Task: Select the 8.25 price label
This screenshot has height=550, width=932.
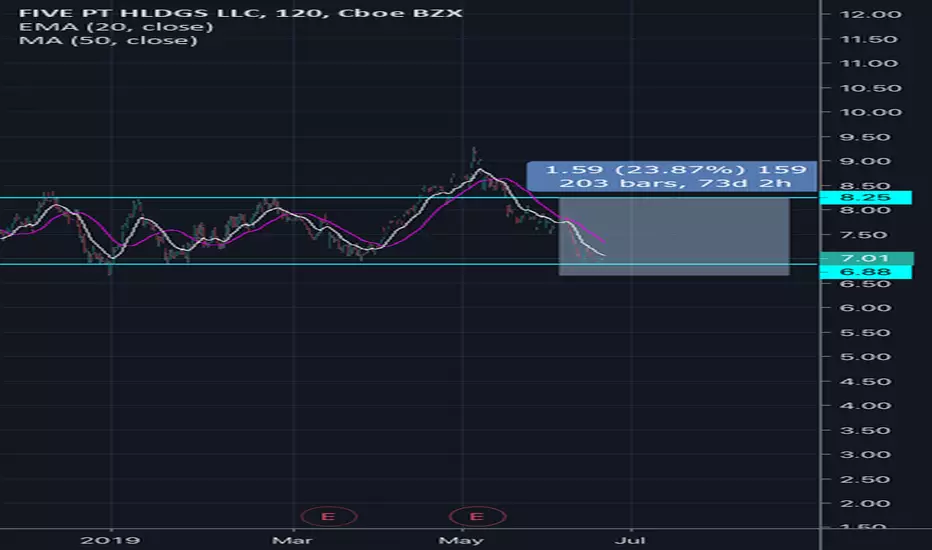Action: tap(865, 197)
